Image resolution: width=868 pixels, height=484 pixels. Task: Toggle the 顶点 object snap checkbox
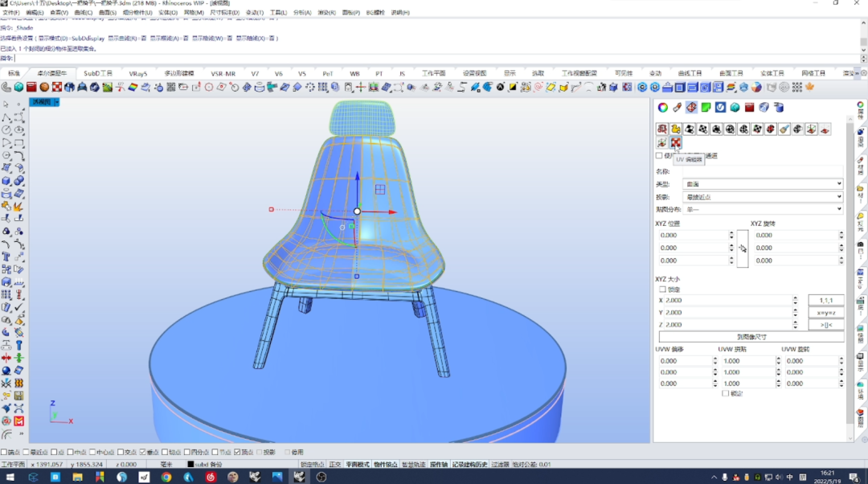(x=237, y=453)
